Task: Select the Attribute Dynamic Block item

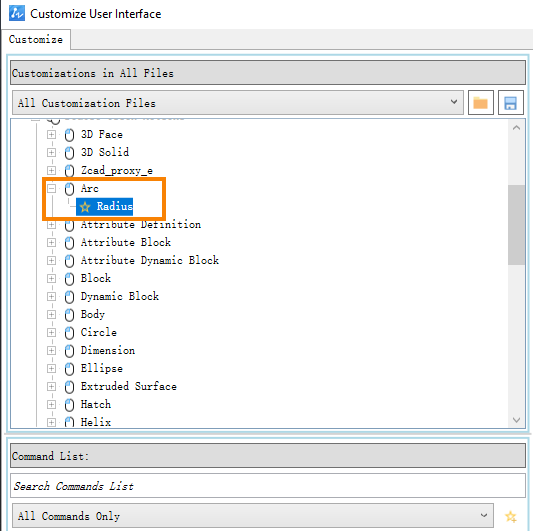Action: click(x=150, y=260)
